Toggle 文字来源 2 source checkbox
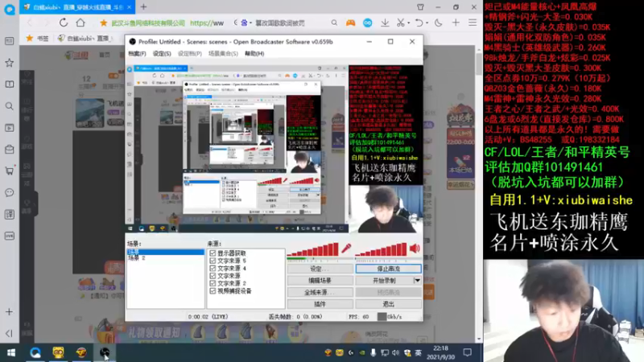 (x=213, y=283)
